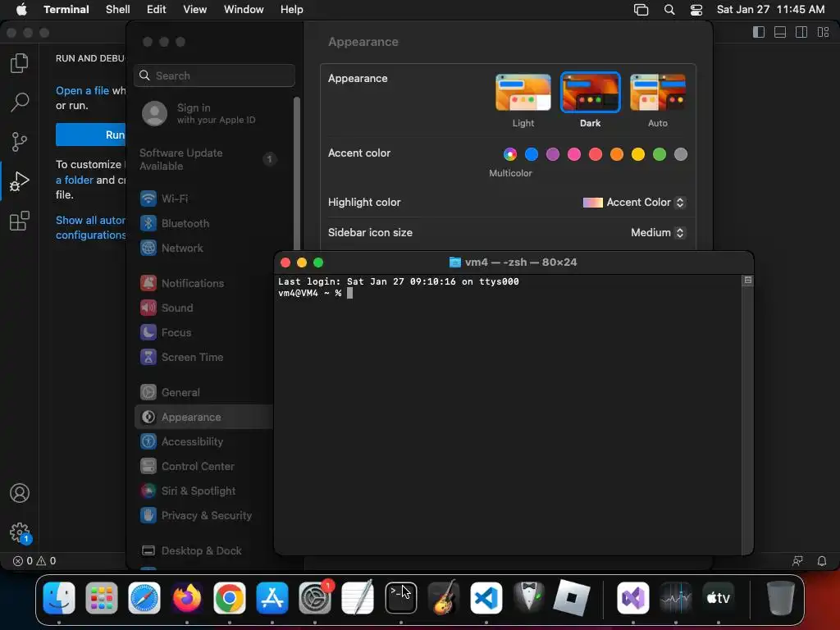Launch Firefox from the Dock
The image size is (840, 630).
187,597
